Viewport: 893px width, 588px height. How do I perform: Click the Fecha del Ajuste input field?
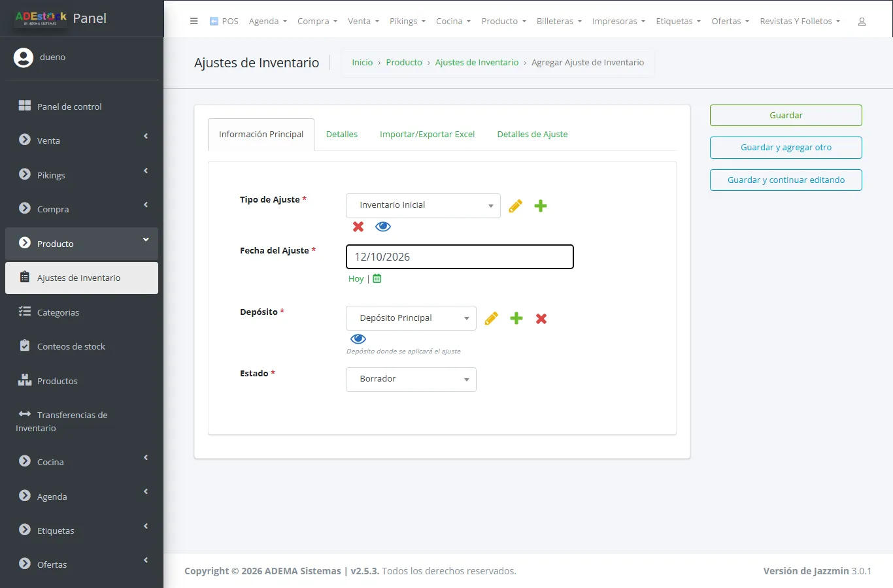[460, 257]
